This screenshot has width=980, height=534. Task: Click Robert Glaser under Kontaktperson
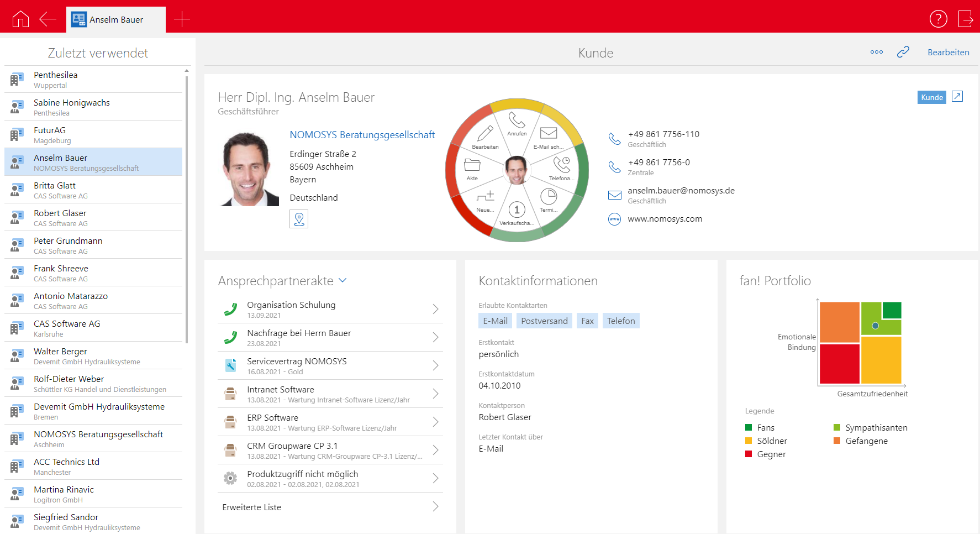[505, 417]
